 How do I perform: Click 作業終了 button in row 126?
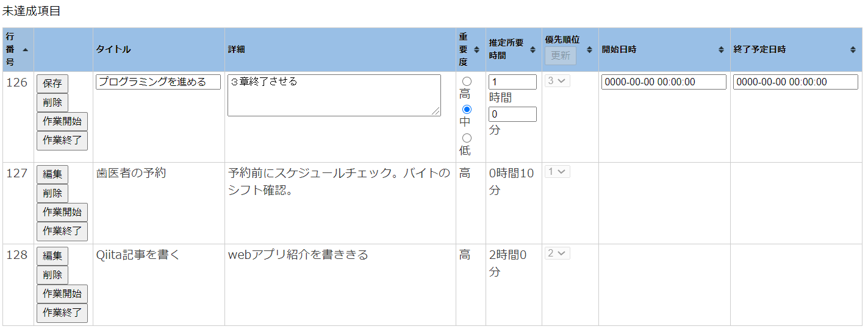click(x=62, y=140)
